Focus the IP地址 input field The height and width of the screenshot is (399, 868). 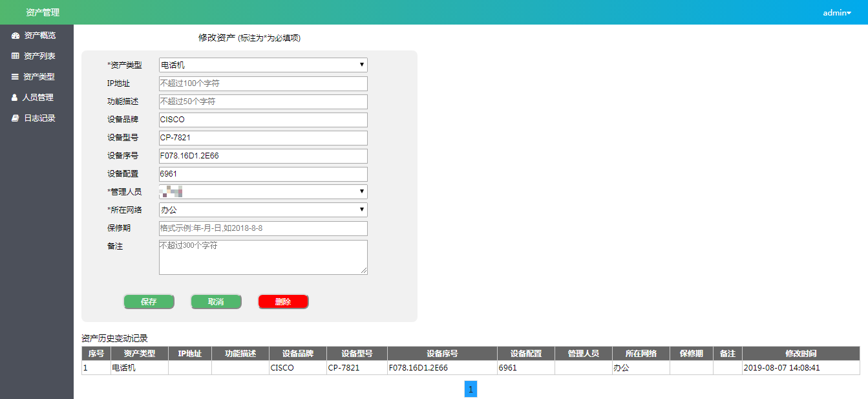[263, 83]
